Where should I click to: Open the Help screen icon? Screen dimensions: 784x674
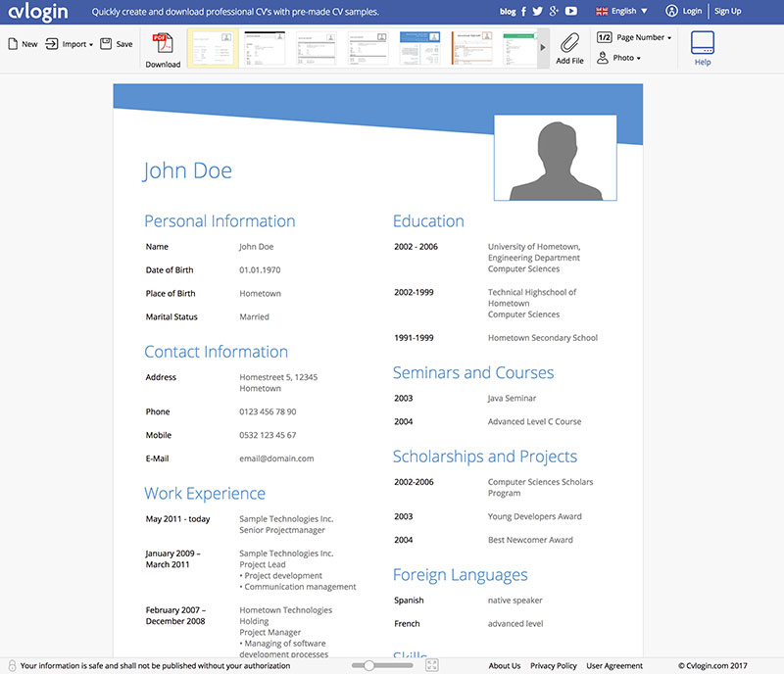(703, 44)
